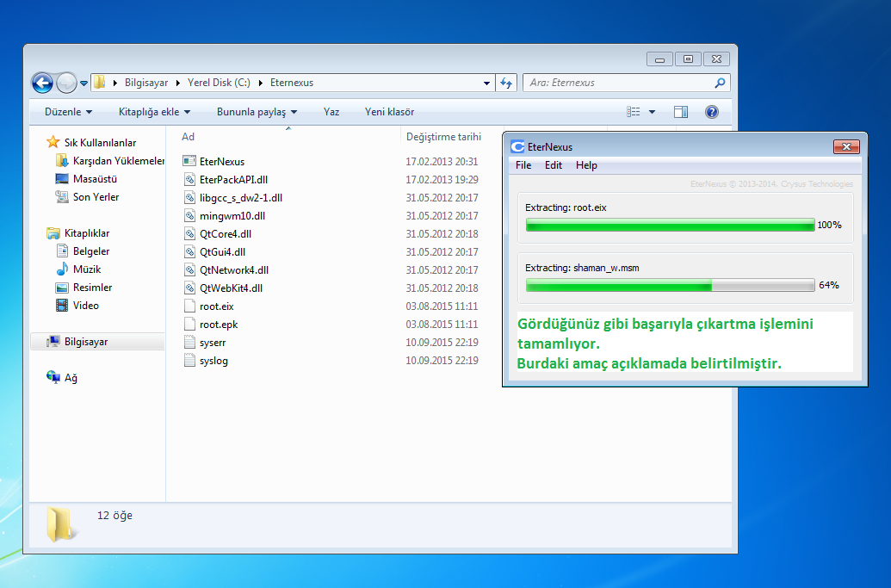This screenshot has height=588, width=891.
Task: Click the date 03.08.2015 11:11 of root.eix
Action: [x=442, y=306]
